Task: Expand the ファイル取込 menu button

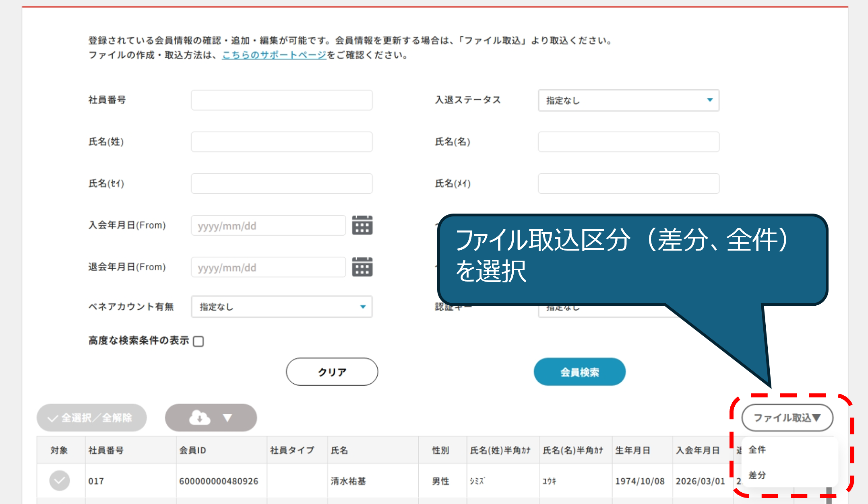Action: pyautogui.click(x=787, y=418)
